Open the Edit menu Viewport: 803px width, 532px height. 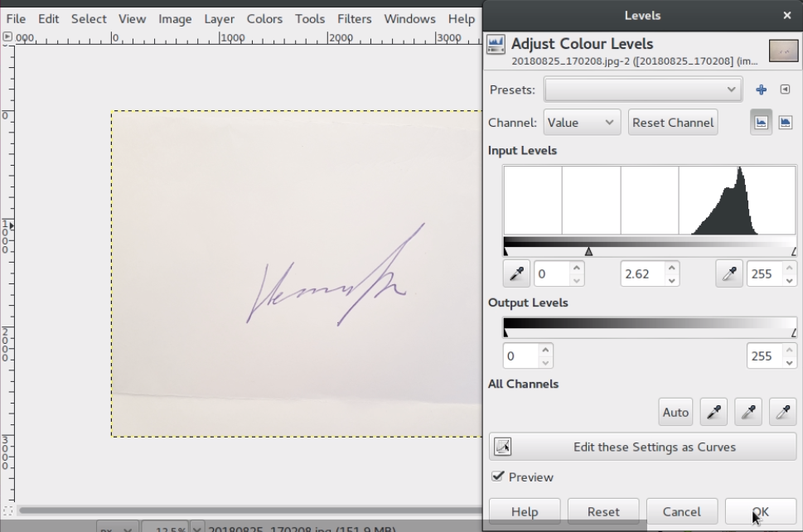click(x=48, y=19)
